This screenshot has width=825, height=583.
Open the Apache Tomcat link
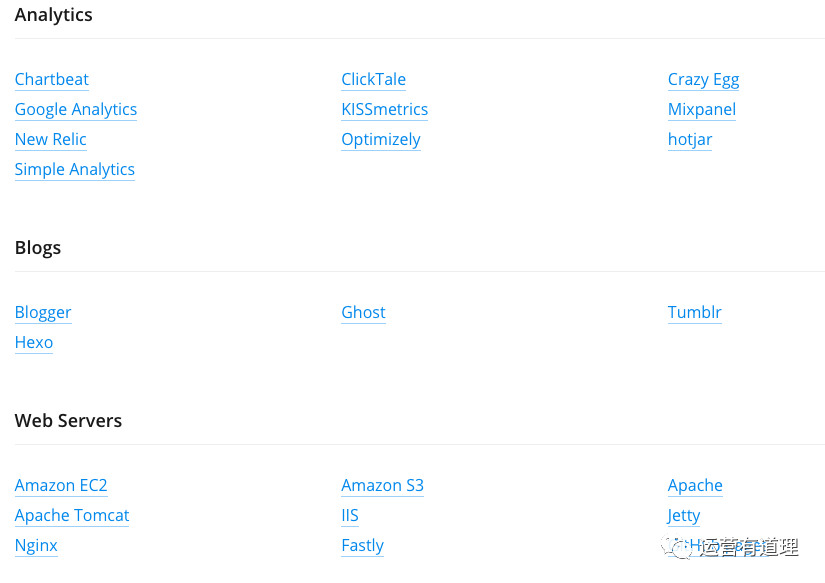pos(72,516)
